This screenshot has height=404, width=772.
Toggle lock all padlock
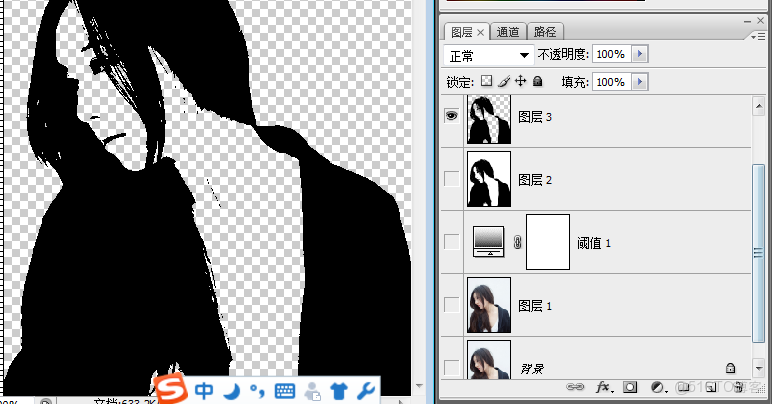538,81
